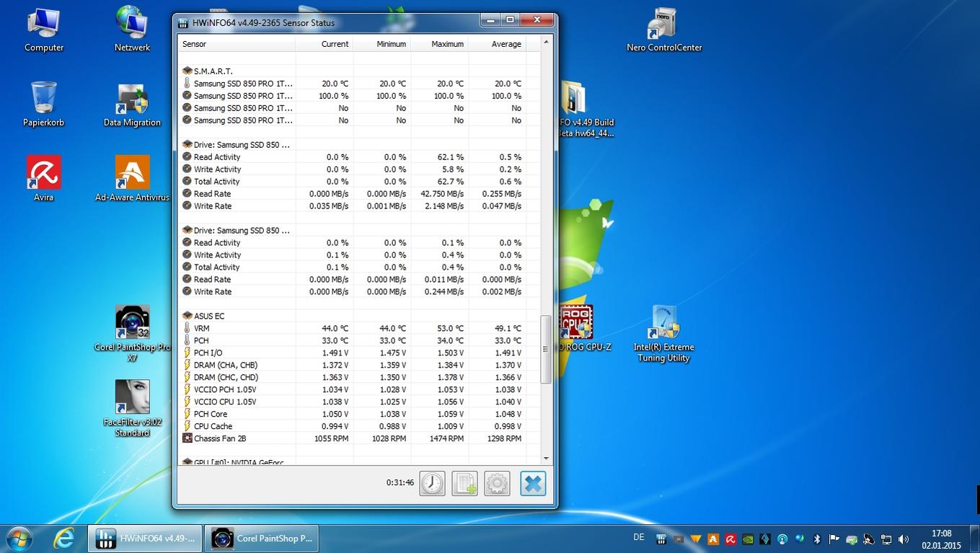Select the CPU Cache row
This screenshot has width=980, height=553.
click(x=352, y=426)
